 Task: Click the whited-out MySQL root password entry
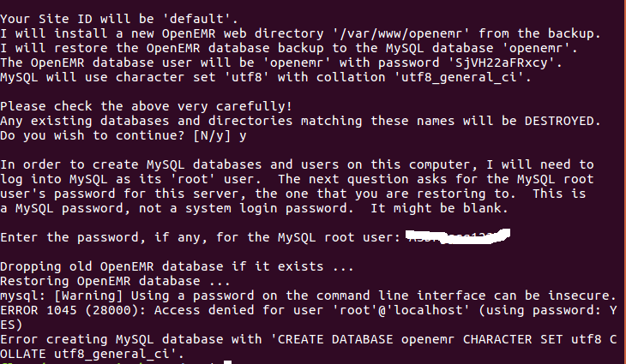pos(458,236)
